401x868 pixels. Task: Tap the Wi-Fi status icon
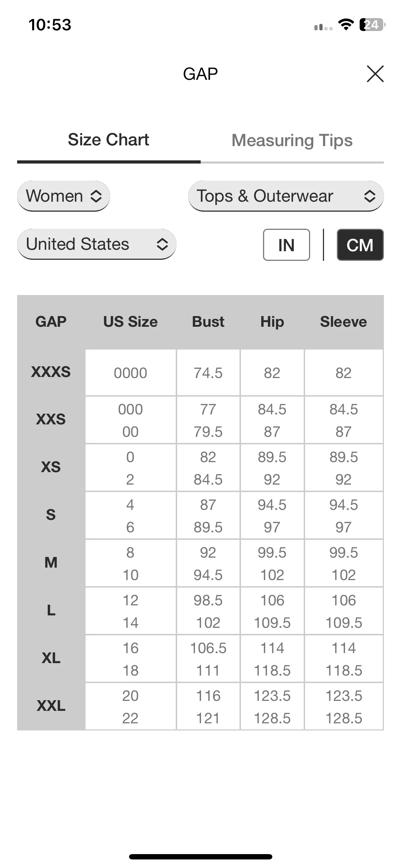345,25
